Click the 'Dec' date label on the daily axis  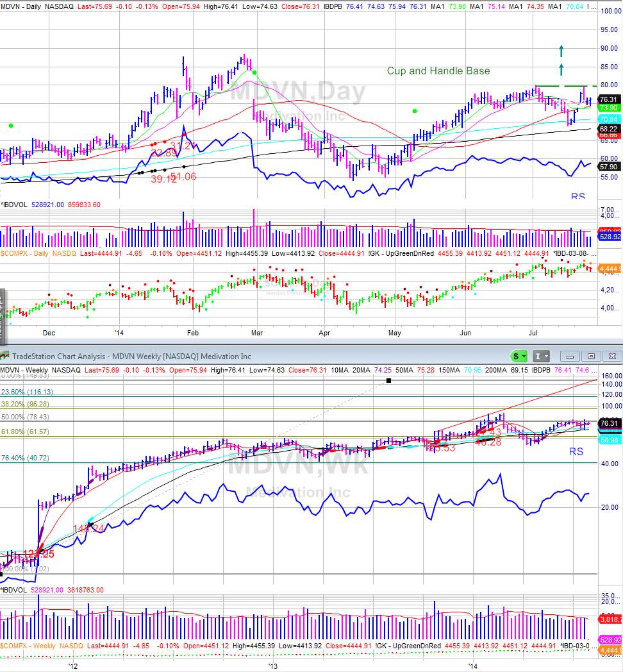[49, 333]
